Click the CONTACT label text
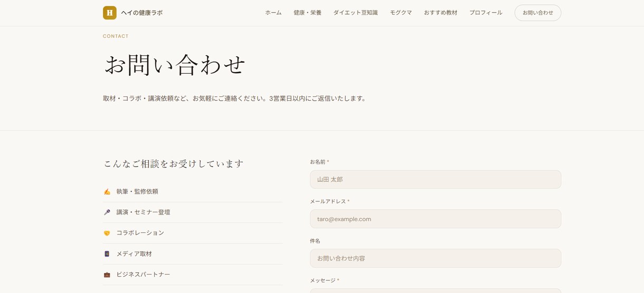The width and height of the screenshot is (644, 293). click(x=116, y=36)
